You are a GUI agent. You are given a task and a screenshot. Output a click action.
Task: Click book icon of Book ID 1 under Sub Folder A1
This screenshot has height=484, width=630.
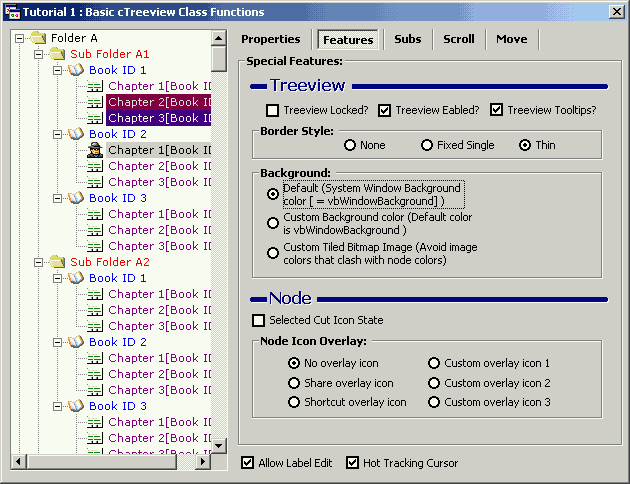pos(76,70)
